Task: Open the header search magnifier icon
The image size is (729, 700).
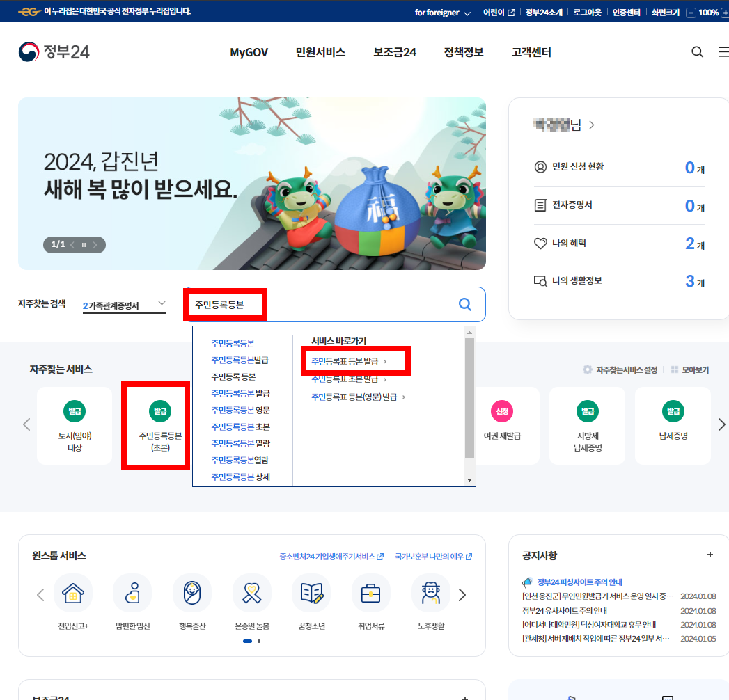Action: coord(697,51)
